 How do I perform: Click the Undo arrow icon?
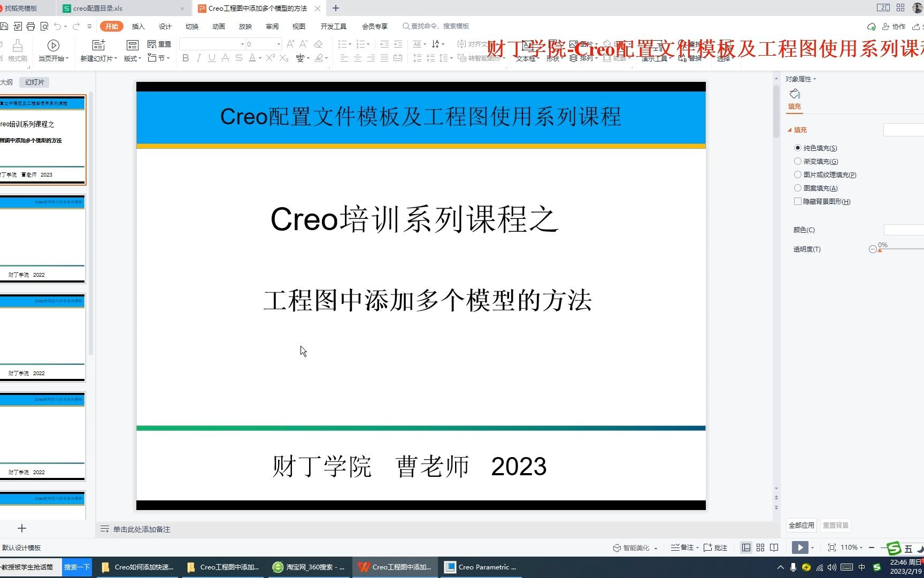pyautogui.click(x=58, y=26)
